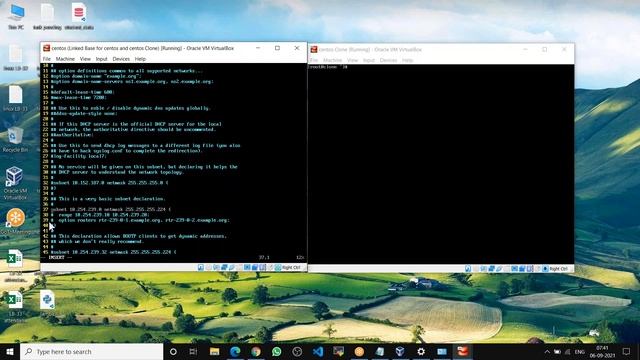
Task: Open Input menu in centos window
Action: (x=101, y=59)
